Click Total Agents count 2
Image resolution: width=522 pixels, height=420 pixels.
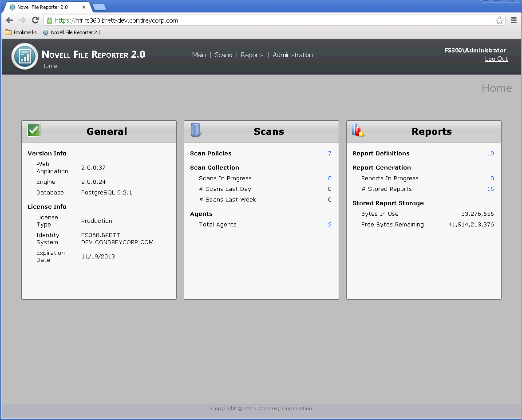(x=329, y=225)
